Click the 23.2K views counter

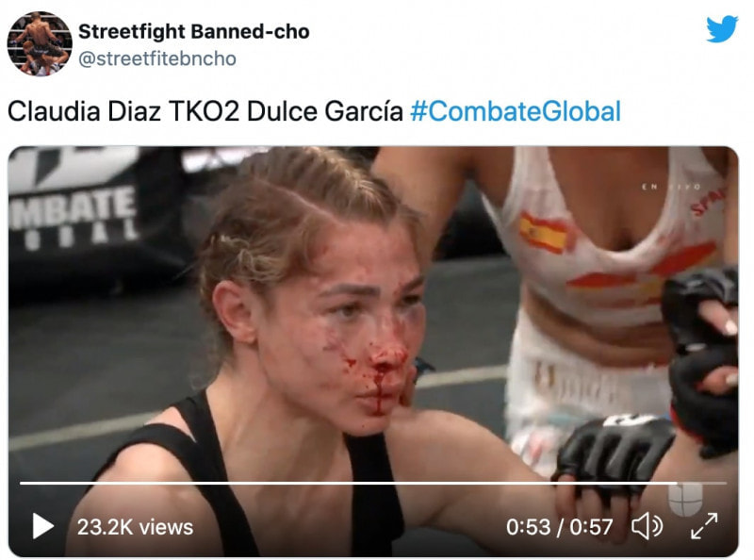click(x=135, y=527)
